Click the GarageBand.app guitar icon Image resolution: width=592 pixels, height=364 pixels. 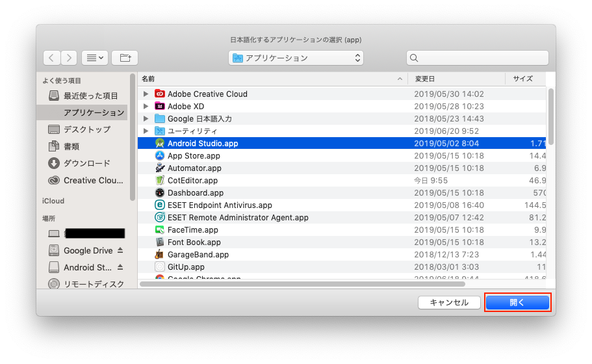point(160,255)
